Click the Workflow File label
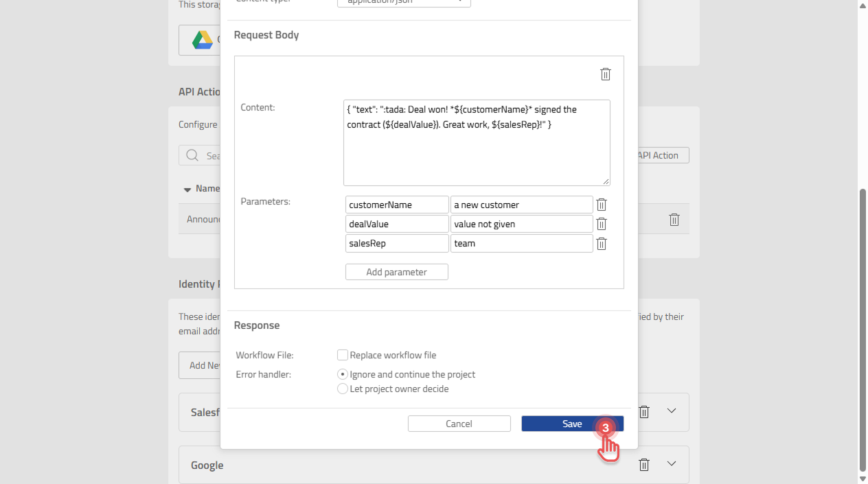Screen dimensions: 868x484 click(264, 355)
